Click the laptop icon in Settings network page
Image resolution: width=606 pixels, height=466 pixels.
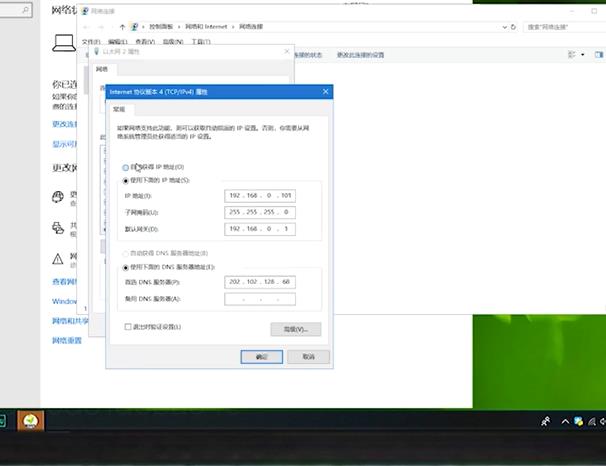tap(64, 43)
